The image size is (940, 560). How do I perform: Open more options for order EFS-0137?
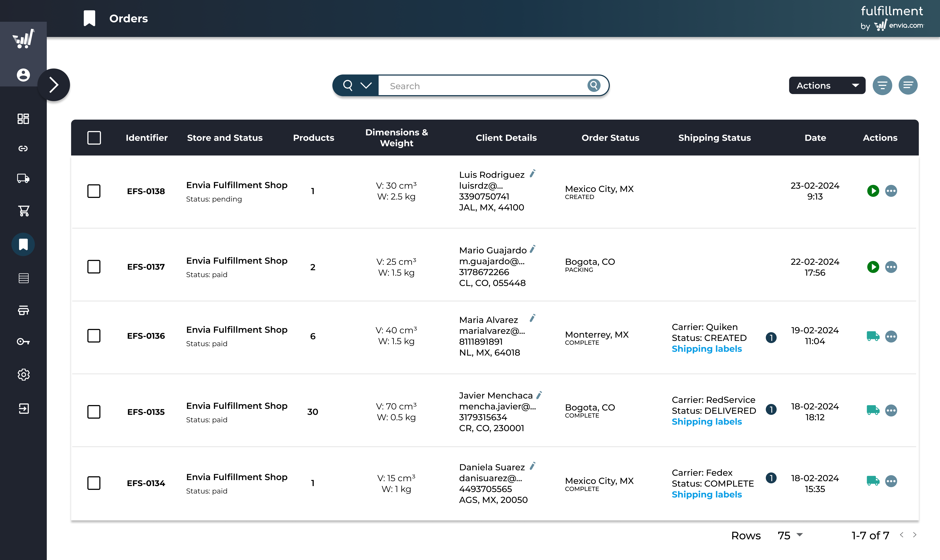click(891, 267)
